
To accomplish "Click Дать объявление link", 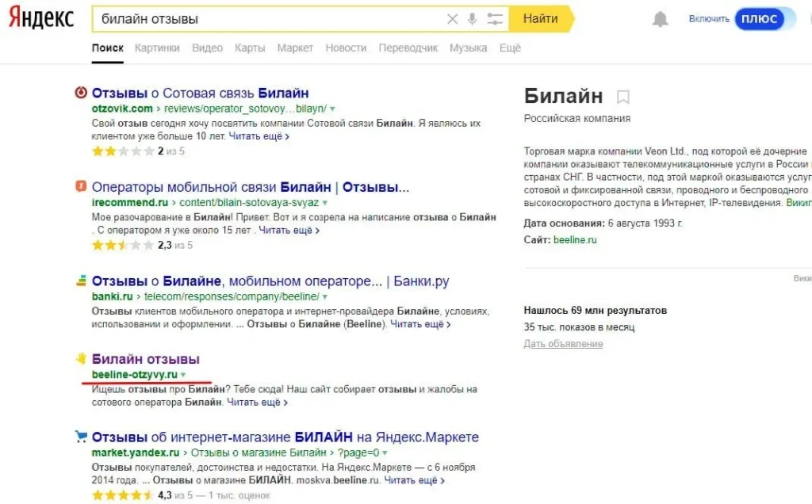I will (564, 344).
